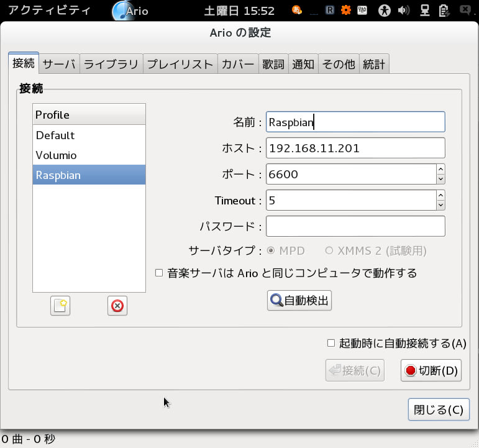Click the Profile column header
This screenshot has height=448, width=479.
tap(89, 114)
